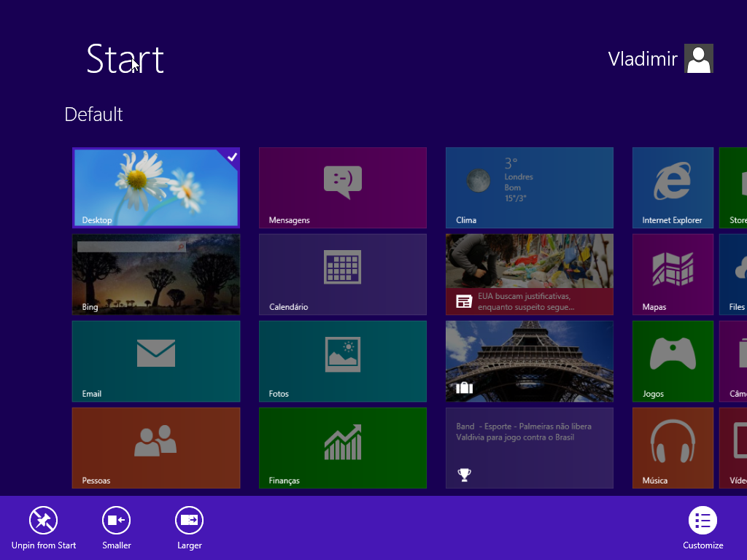
Task: Click the Start heading text
Action: [x=125, y=59]
